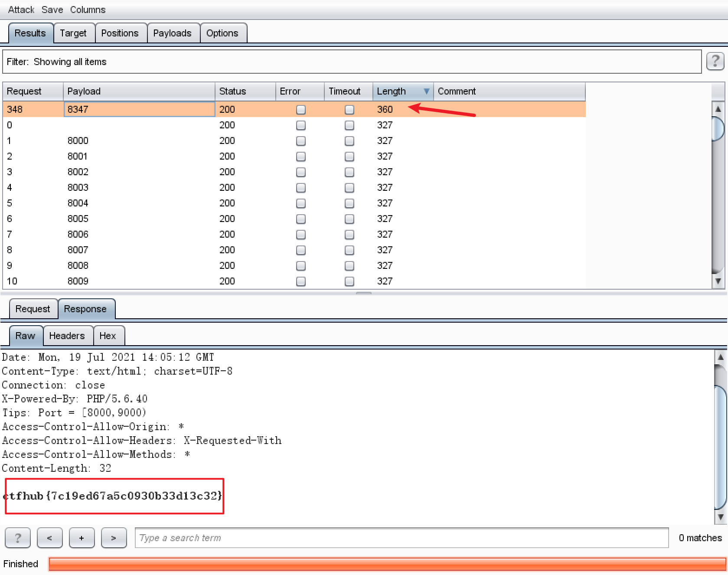The image size is (728, 575).
Task: Toggle Error checkbox for payload 8002
Action: (x=300, y=172)
